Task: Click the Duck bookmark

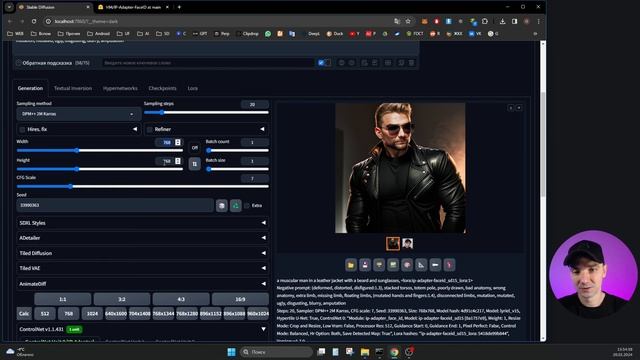Action: (334, 34)
